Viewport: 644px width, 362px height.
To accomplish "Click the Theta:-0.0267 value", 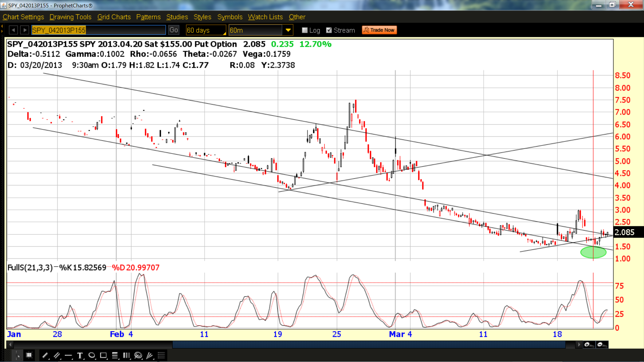I will click(210, 54).
